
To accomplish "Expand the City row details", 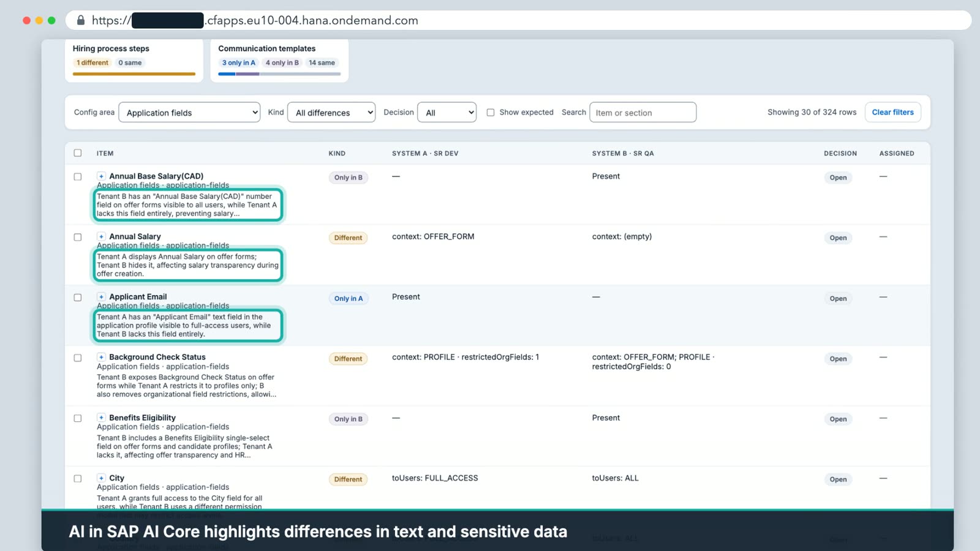I will pyautogui.click(x=101, y=478).
